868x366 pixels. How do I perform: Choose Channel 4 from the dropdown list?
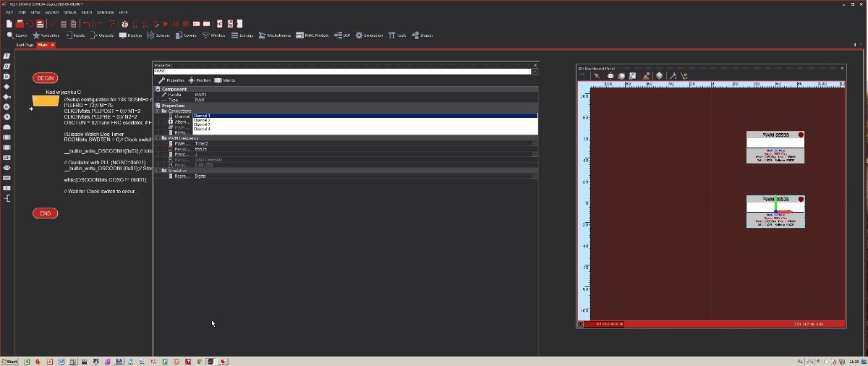[x=365, y=129]
